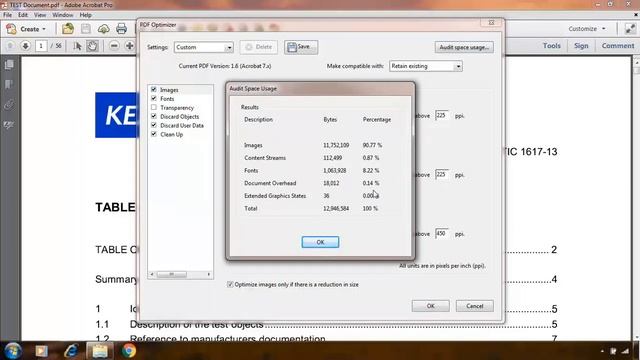
Task: Open the Help menu
Action: [x=85, y=15]
